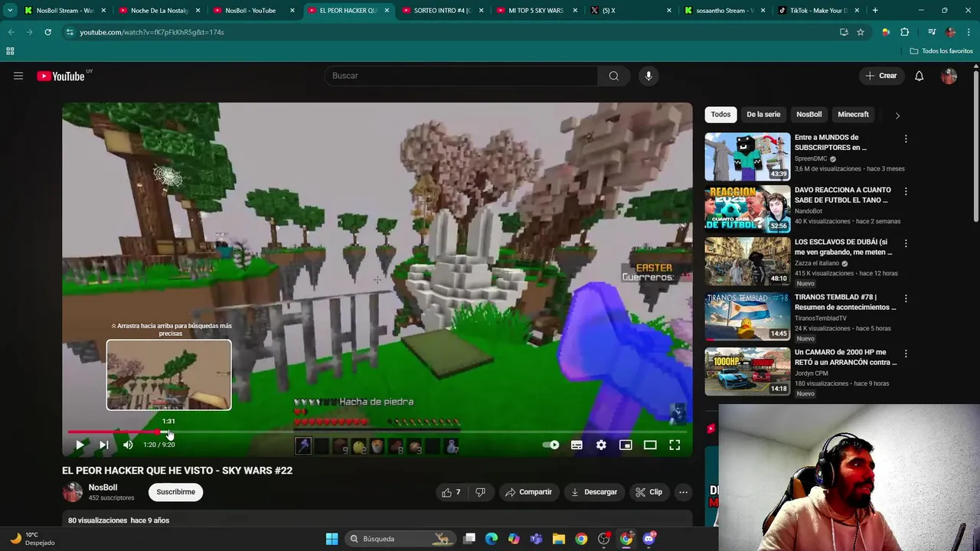Screen dimensions: 980x551
Task: Click the address bar URL
Action: pos(152,32)
